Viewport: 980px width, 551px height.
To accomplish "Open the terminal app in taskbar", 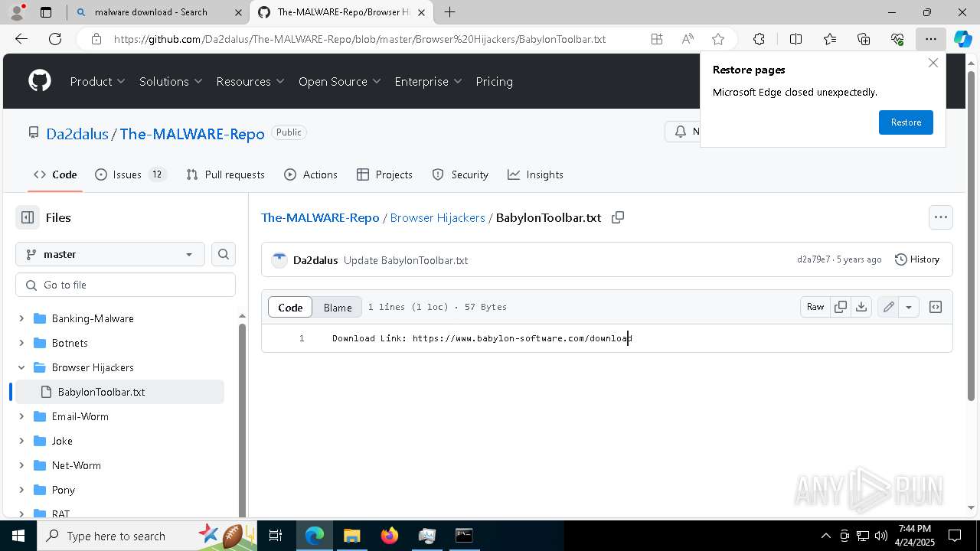I will [x=464, y=535].
